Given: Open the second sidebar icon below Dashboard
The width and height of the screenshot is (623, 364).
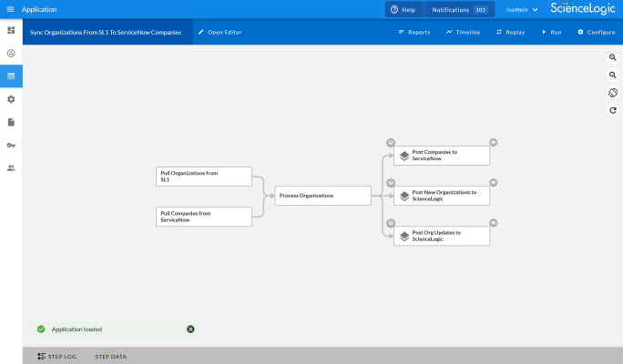Looking at the screenshot, I should tap(11, 53).
